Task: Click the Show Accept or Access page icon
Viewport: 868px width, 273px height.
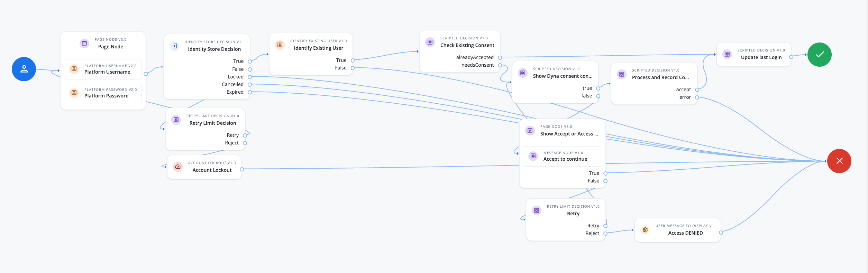Action: (530, 131)
